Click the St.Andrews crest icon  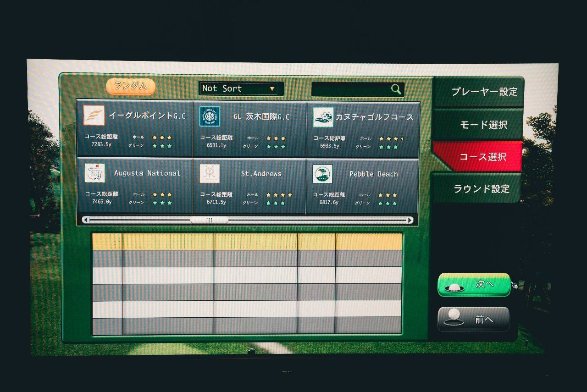pyautogui.click(x=210, y=174)
